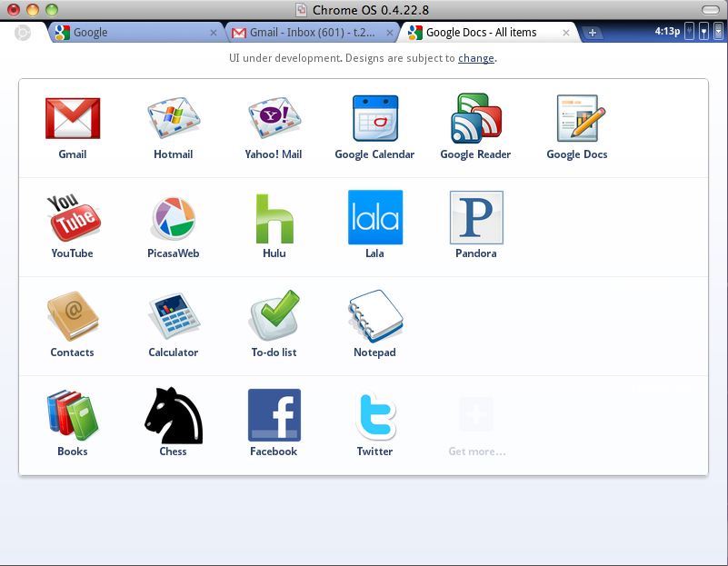Viewport: 728px width, 566px height.
Task: Launch the Chess knight icon
Action: 174,415
